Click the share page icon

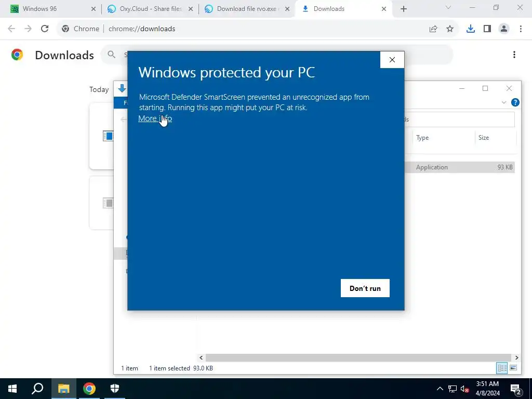433,29
